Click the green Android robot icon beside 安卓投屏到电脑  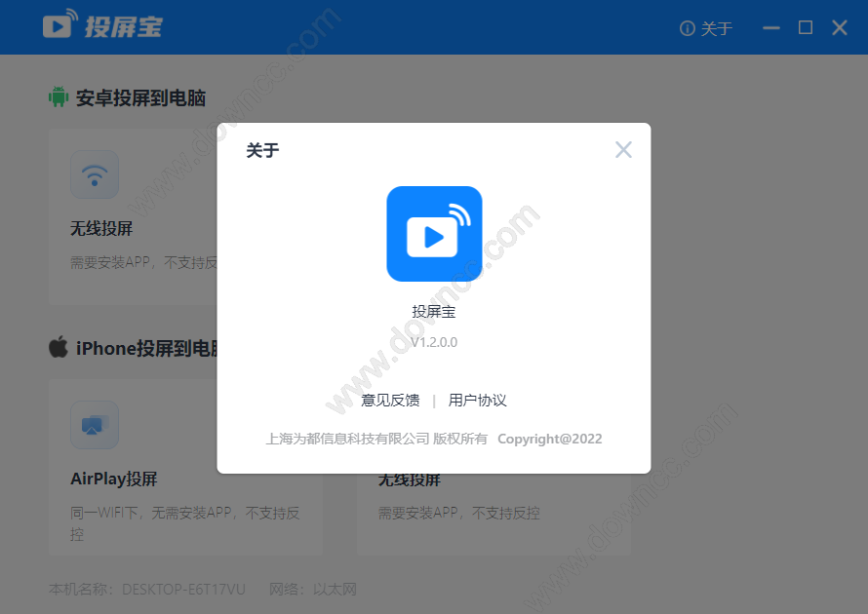coord(57,96)
